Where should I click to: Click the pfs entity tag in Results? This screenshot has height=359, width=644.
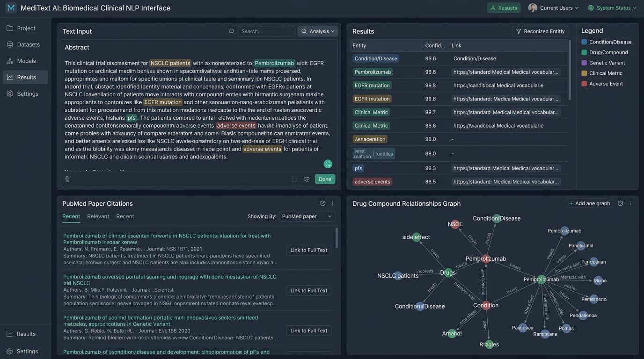pos(359,168)
